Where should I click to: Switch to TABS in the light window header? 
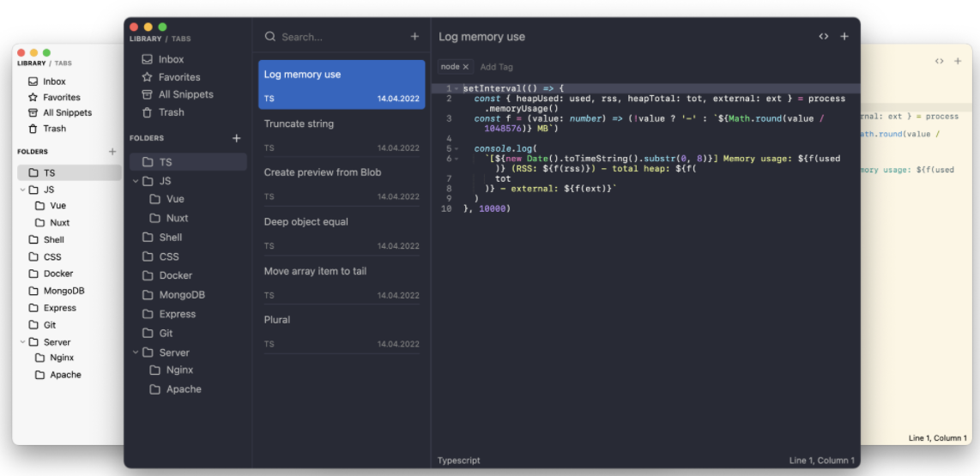(x=64, y=63)
